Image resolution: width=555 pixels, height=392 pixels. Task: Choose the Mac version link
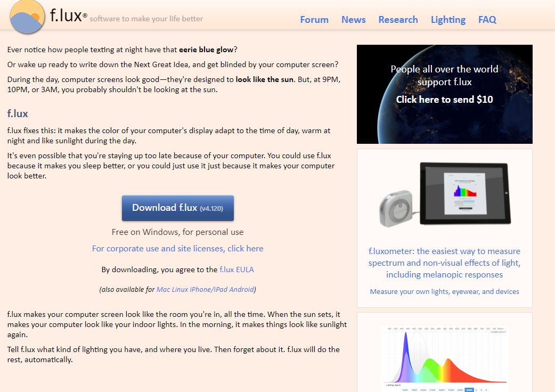163,289
